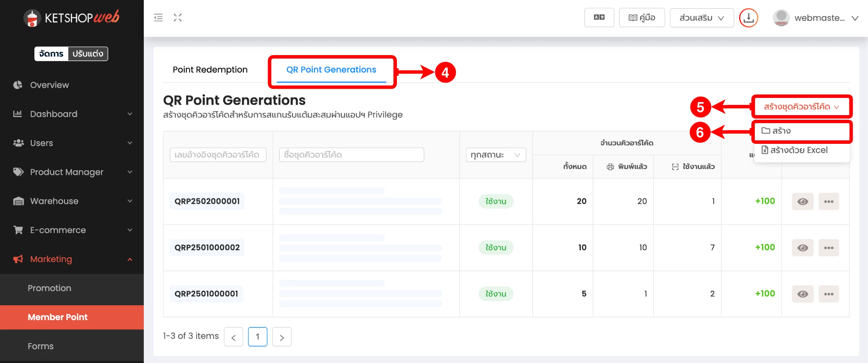Click the fullscreen expand icon
868x363 pixels.
coord(177,18)
